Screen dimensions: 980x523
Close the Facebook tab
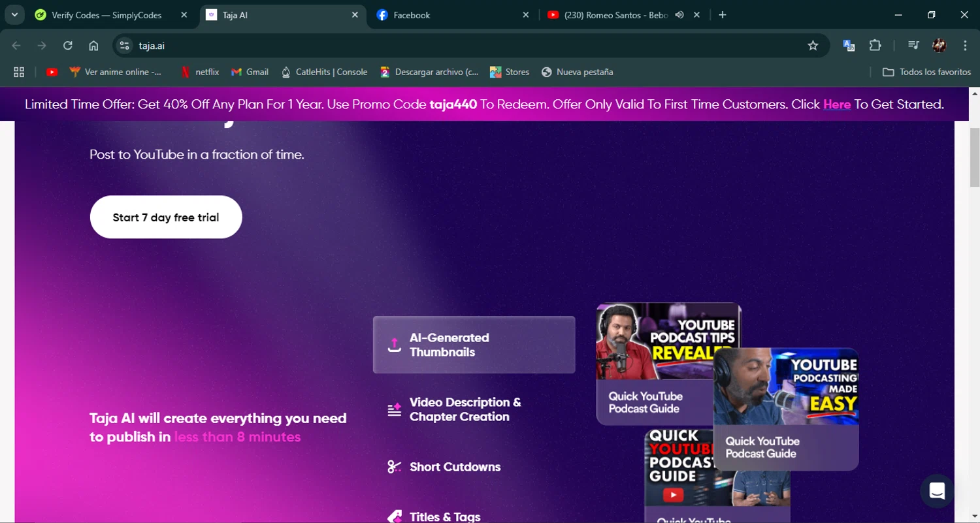point(525,15)
